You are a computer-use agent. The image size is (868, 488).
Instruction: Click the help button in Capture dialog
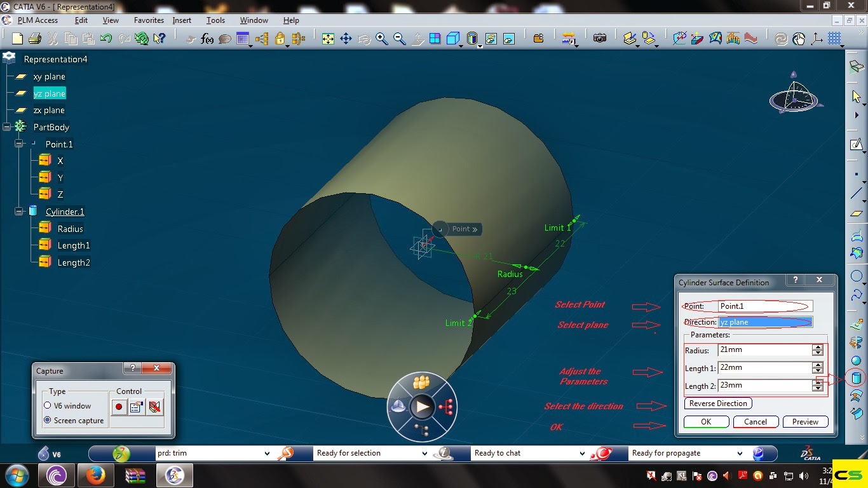click(x=132, y=369)
